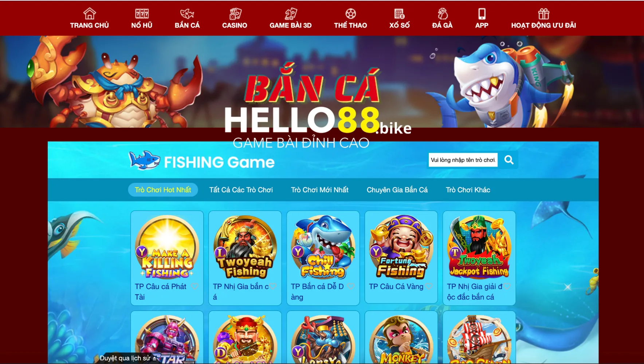Image resolution: width=644 pixels, height=364 pixels.
Task: Toggle favorite heart for TP Câu Cá Vàng
Action: point(429,286)
